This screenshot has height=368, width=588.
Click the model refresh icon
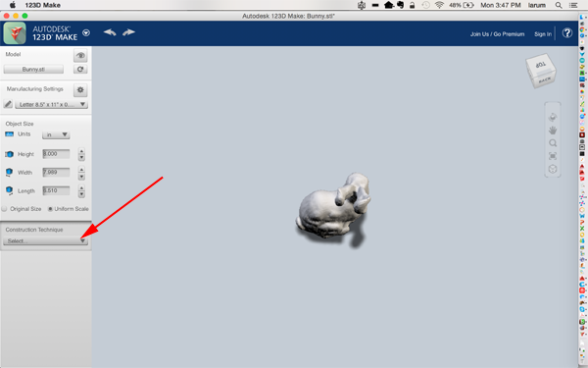80,69
